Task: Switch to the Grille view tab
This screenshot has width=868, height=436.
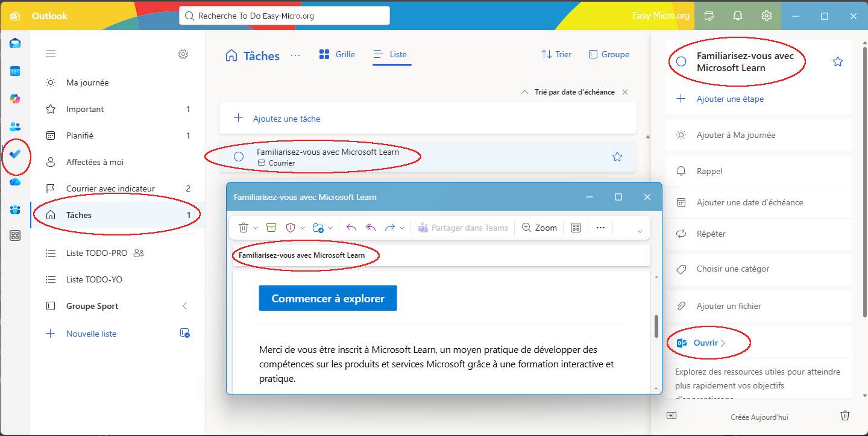Action: (337, 54)
